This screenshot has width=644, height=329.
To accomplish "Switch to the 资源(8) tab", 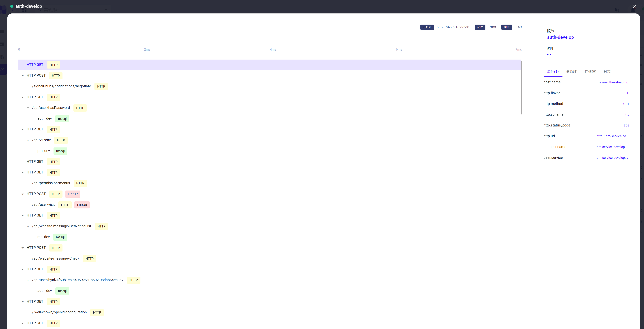I will click(571, 72).
